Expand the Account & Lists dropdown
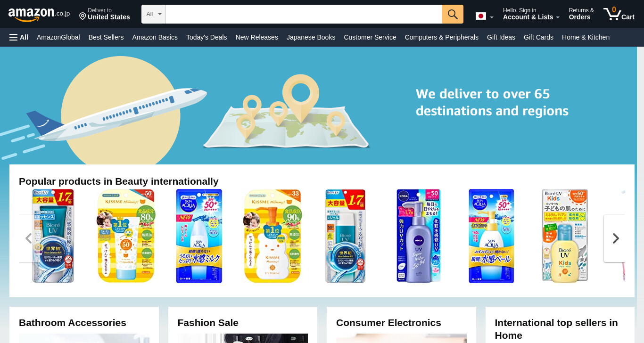Viewport: 644px width, 343px height. (x=531, y=14)
